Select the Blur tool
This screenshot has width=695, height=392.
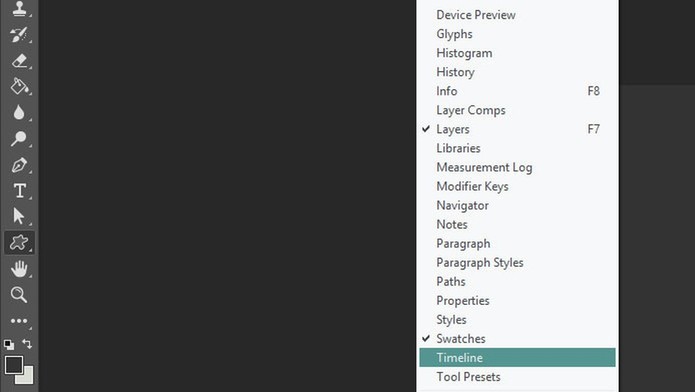point(19,113)
